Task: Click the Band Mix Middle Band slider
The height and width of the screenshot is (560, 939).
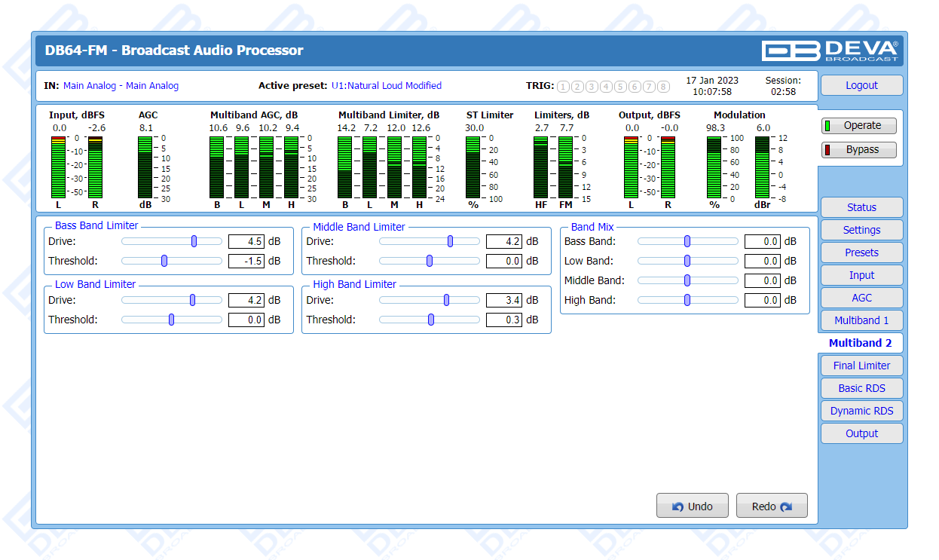Action: 687,280
